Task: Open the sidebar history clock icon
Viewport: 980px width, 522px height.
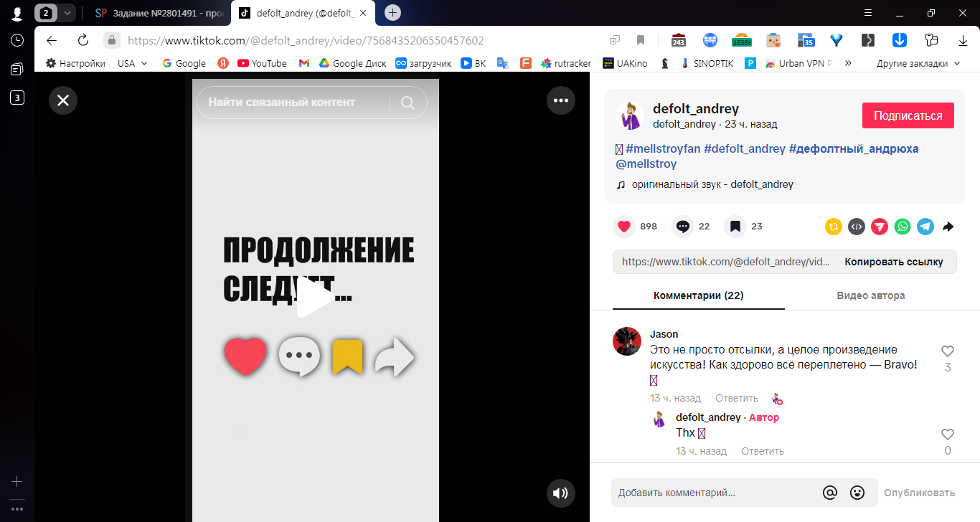Action: [17, 40]
